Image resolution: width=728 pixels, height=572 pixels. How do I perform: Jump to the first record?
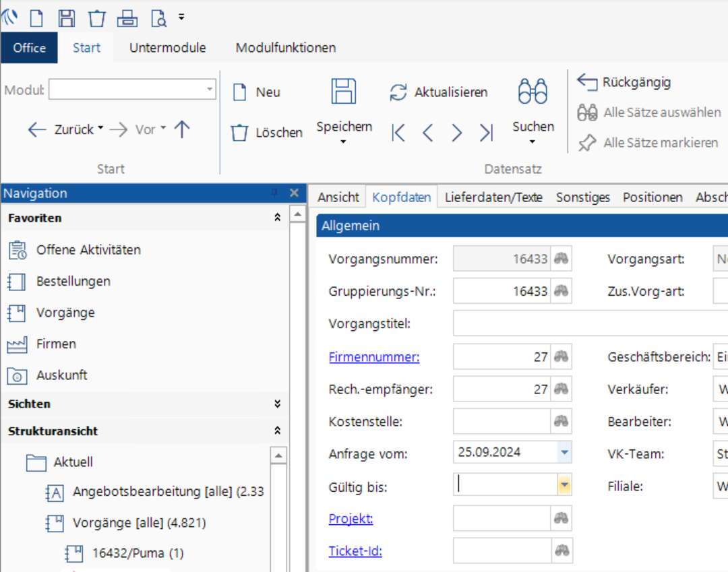(398, 133)
